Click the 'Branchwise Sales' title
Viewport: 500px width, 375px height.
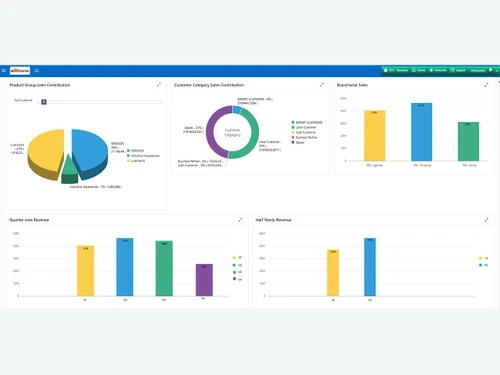tap(352, 85)
